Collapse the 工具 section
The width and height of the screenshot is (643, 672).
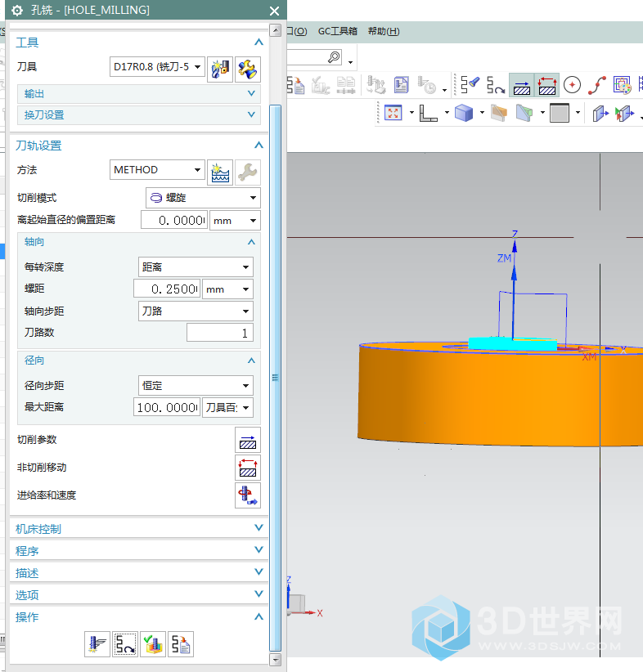[x=259, y=42]
